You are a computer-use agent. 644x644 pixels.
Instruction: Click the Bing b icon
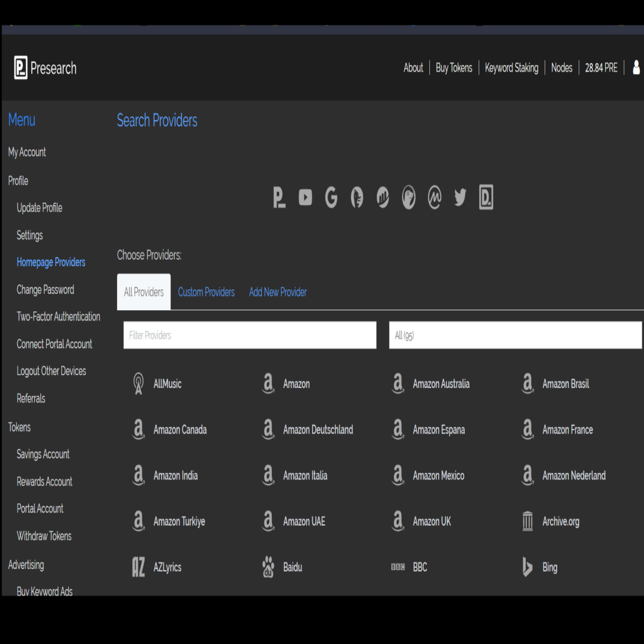click(528, 567)
